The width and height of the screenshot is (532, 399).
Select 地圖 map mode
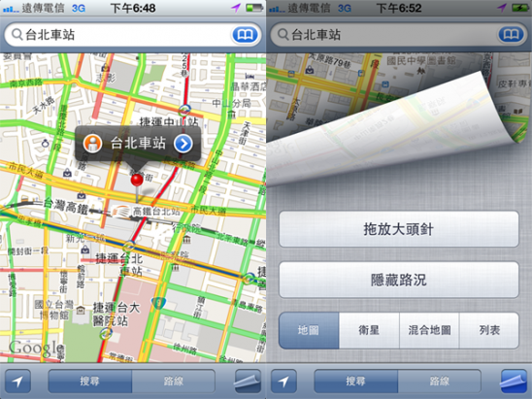(x=309, y=330)
